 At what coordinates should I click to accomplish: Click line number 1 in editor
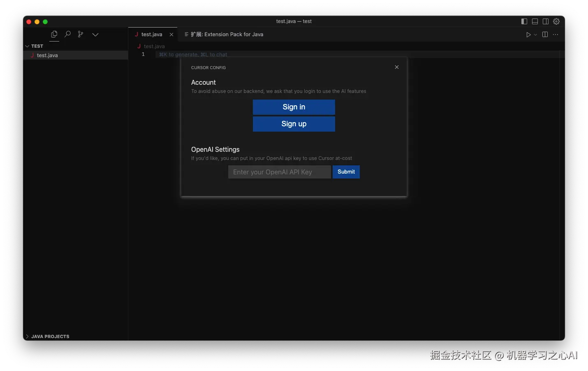143,54
